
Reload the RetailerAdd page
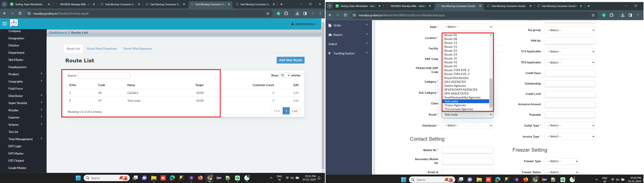click(x=345, y=15)
